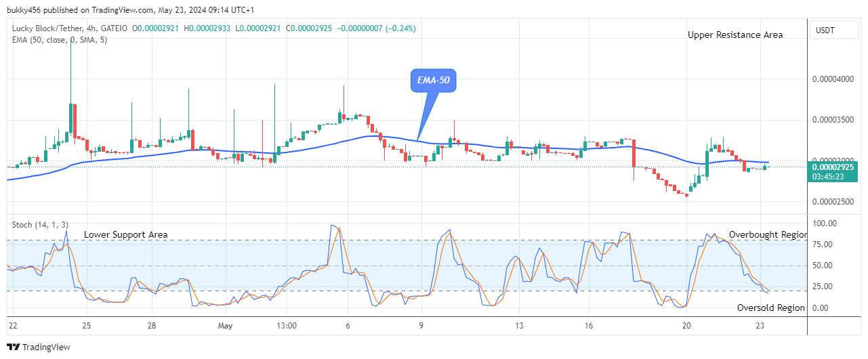
Task: Click the 20 date on time axis
Action: click(x=686, y=326)
